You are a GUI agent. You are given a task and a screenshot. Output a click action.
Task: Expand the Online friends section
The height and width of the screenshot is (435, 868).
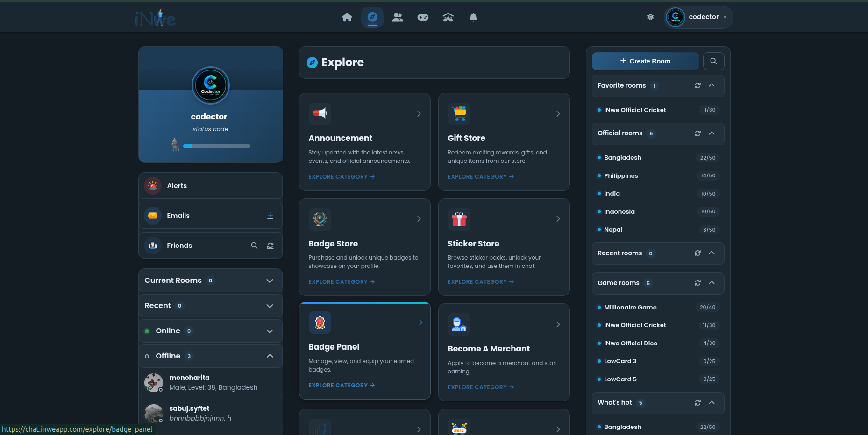pos(211,331)
